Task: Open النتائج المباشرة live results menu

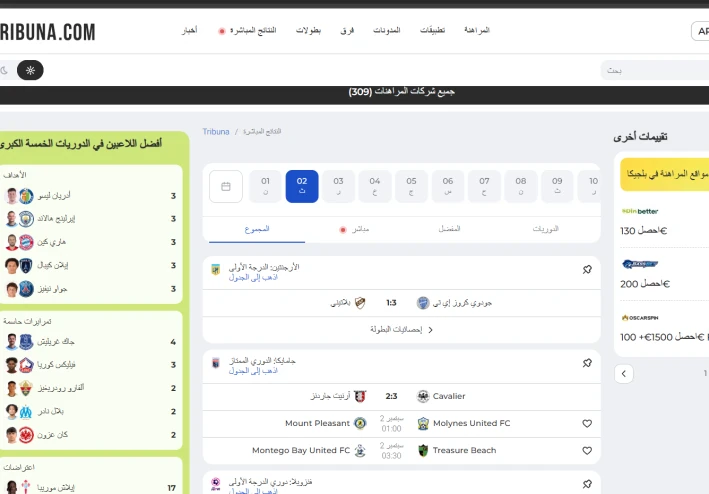Action: pos(248,30)
